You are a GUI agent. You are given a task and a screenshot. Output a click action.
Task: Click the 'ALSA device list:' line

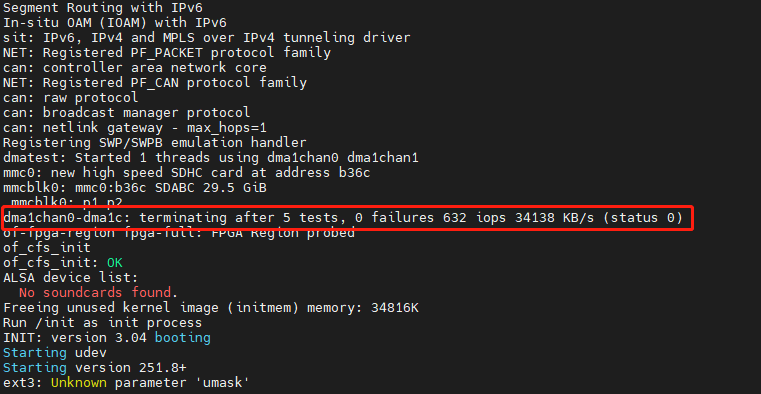(71, 279)
